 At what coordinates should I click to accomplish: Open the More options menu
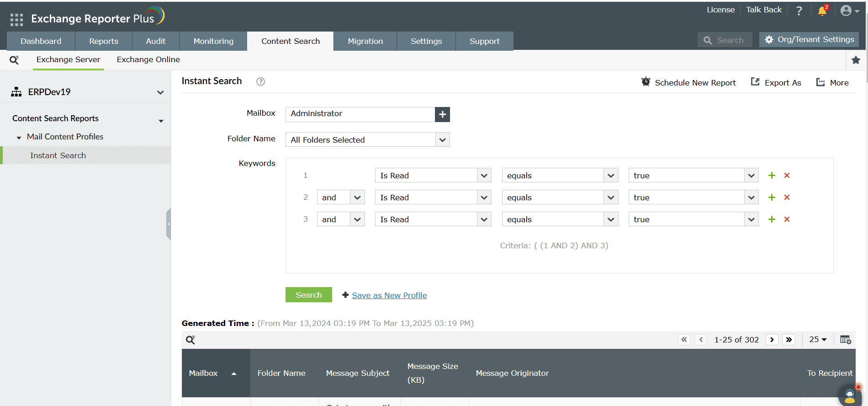pyautogui.click(x=832, y=82)
